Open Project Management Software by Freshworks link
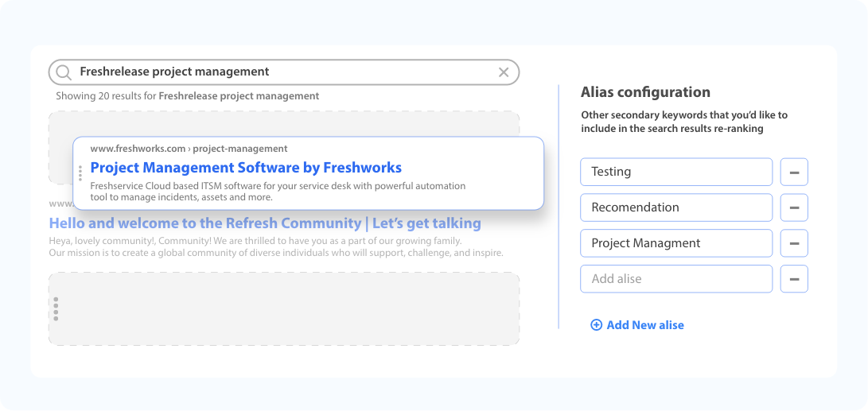 pyautogui.click(x=246, y=168)
